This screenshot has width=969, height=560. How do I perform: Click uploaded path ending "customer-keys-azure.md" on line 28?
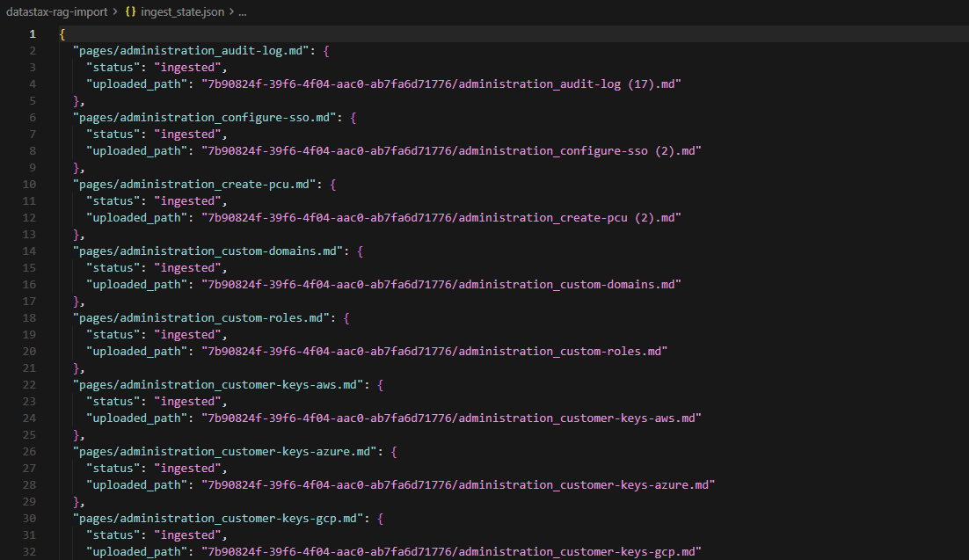click(458, 484)
